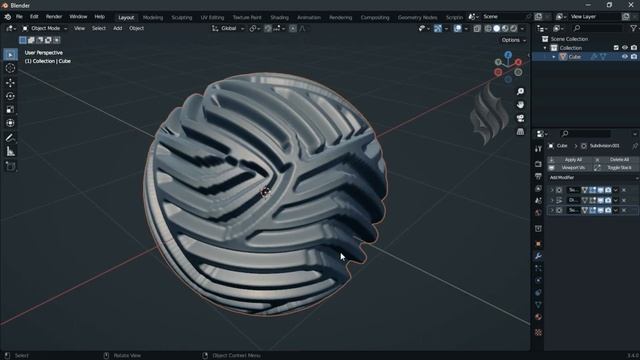Screen dimensions: 640x360
Task: Open the Edit menu
Action: 34,17
